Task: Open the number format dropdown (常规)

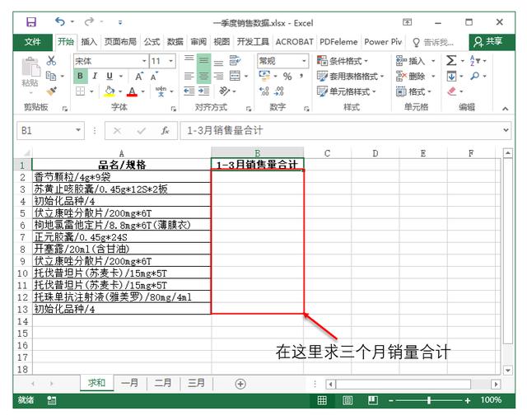Action: 304,61
